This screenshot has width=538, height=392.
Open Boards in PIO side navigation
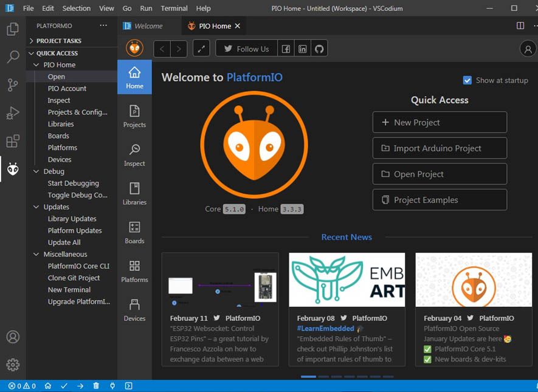tap(134, 233)
